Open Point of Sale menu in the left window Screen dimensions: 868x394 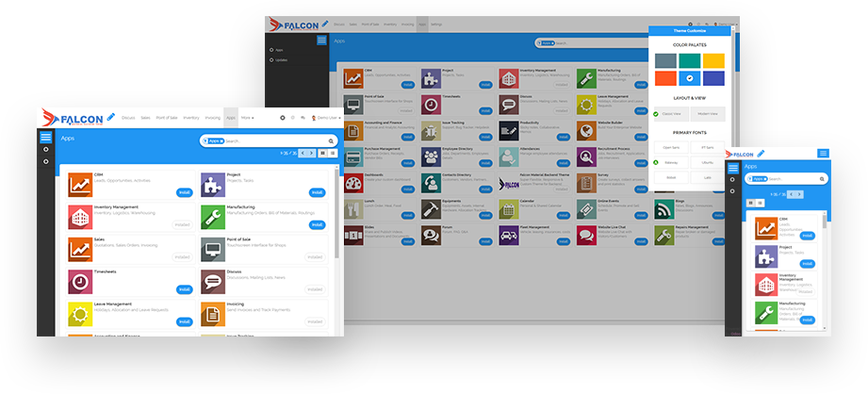[167, 118]
